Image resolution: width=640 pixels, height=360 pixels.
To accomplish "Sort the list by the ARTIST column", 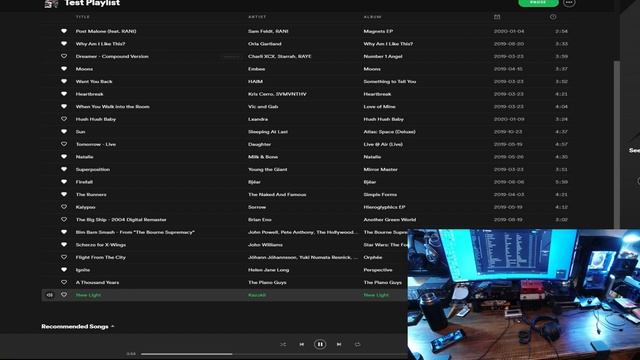I will click(257, 17).
